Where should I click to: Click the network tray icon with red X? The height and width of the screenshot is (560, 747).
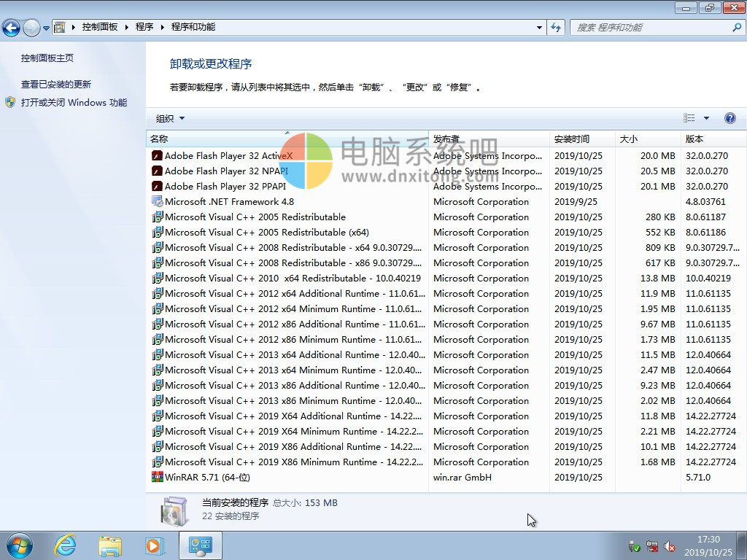(x=652, y=547)
